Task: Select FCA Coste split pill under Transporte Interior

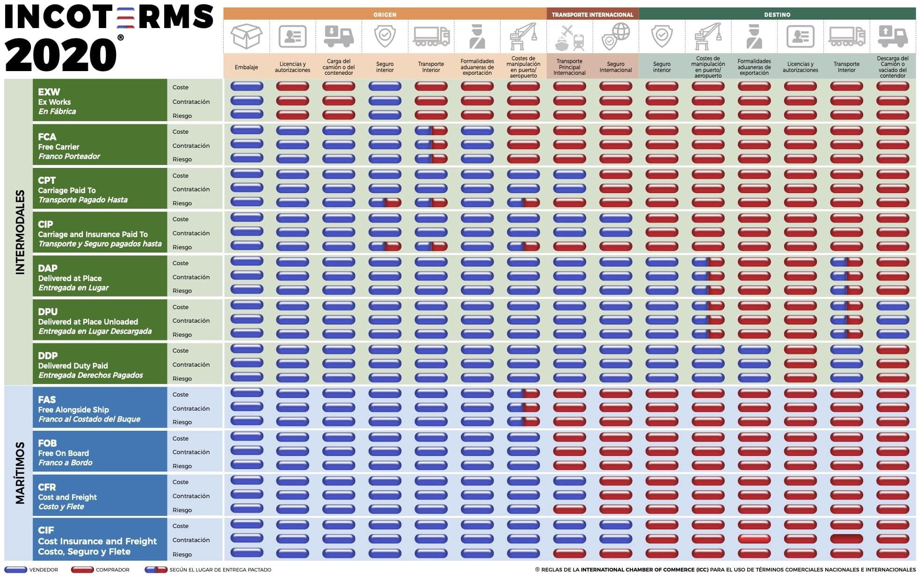Action: click(x=431, y=130)
